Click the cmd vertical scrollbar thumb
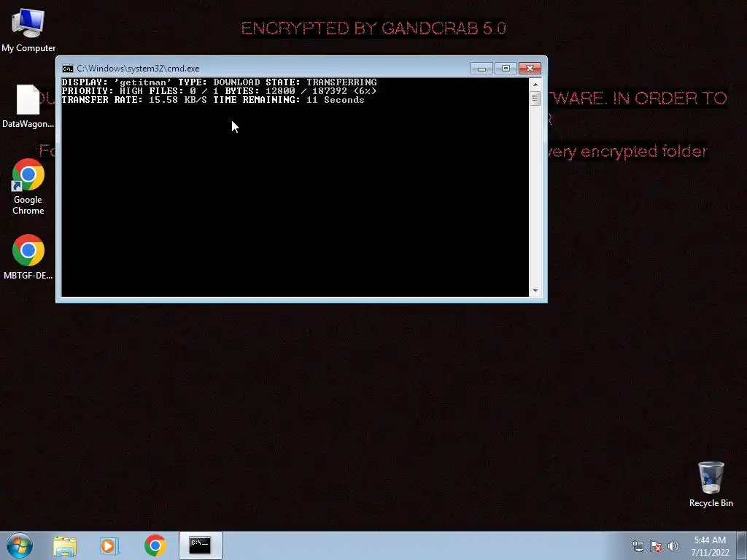This screenshot has width=747, height=560. tap(535, 98)
